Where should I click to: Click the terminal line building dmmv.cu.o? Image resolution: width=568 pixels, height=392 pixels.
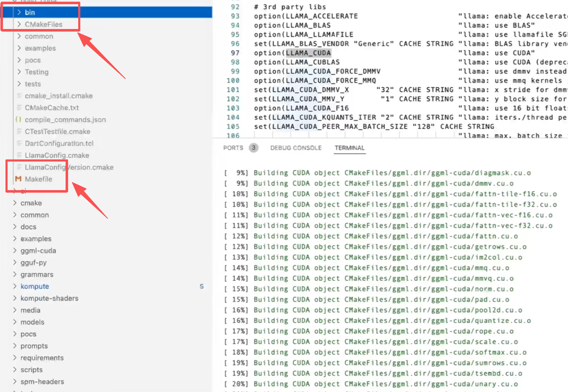tap(369, 183)
